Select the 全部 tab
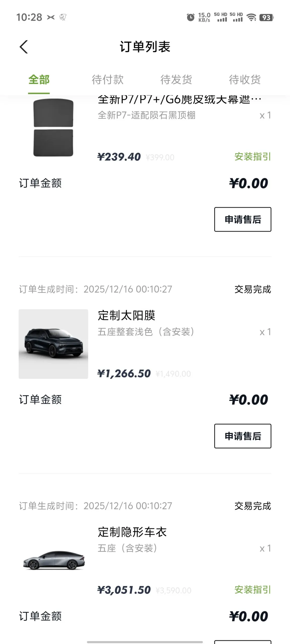Image resolution: width=290 pixels, height=644 pixels. coord(39,80)
